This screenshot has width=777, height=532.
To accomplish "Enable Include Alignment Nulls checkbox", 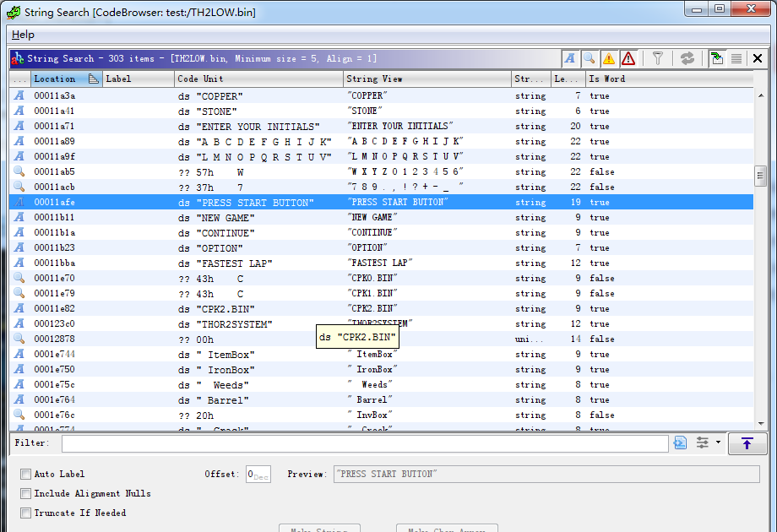I will click(x=26, y=493).
